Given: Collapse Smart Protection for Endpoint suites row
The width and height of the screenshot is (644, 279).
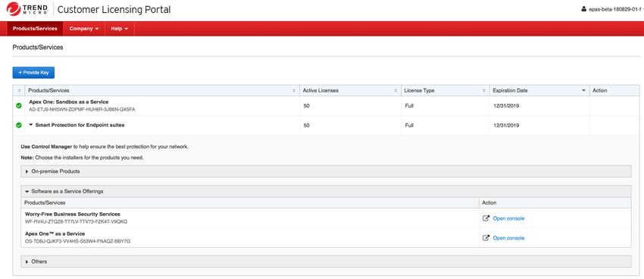Looking at the screenshot, I should [x=31, y=125].
